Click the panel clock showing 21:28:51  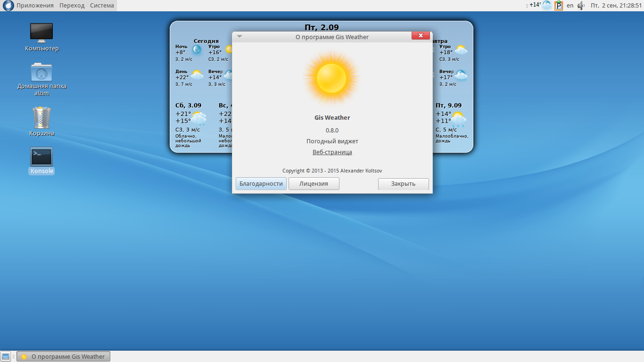point(616,6)
